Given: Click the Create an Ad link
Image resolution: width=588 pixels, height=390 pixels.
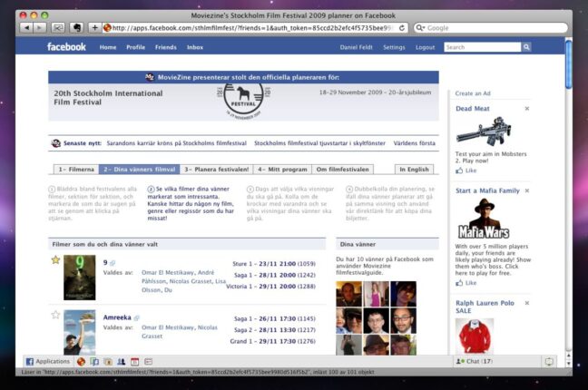Looking at the screenshot, I should 472,93.
